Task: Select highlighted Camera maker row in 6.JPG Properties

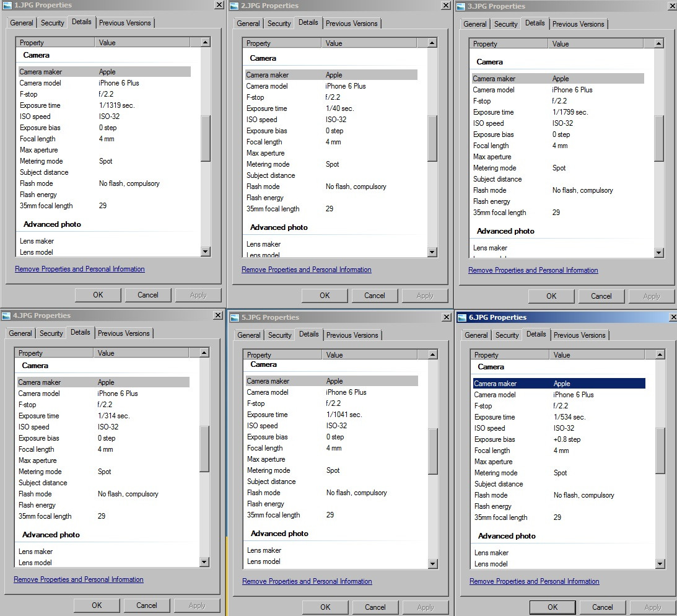Action: tap(559, 384)
